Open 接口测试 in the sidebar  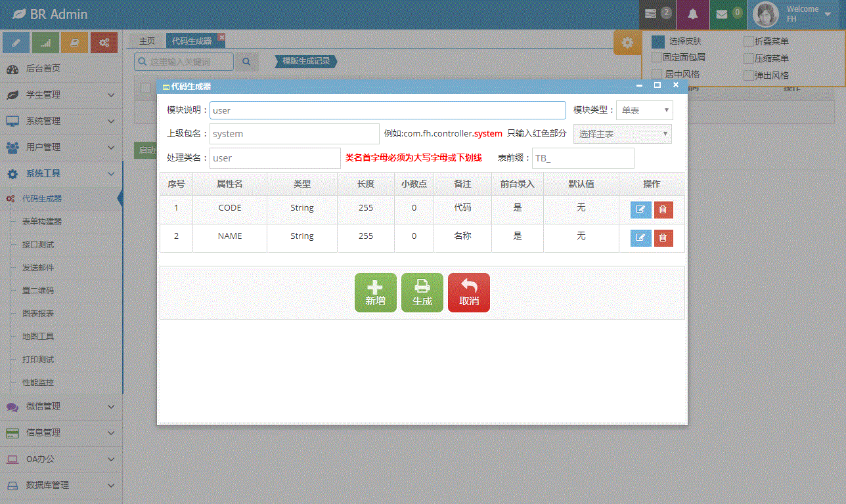point(38,245)
